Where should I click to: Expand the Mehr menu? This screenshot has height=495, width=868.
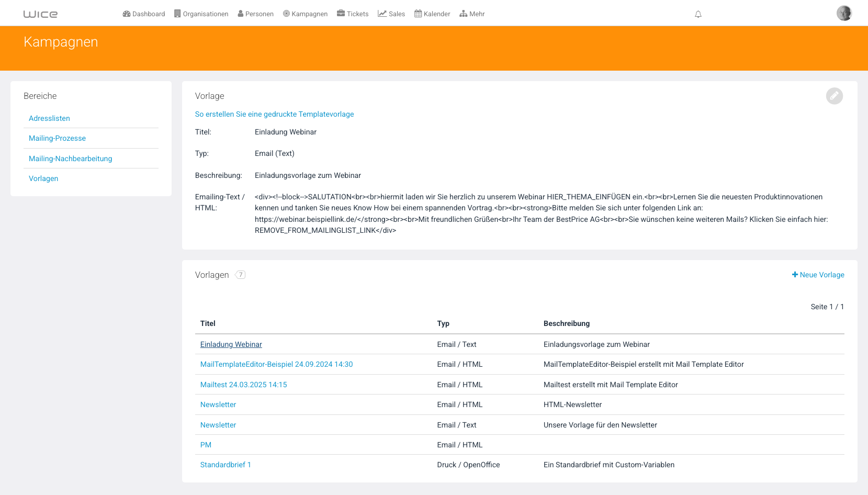click(472, 14)
